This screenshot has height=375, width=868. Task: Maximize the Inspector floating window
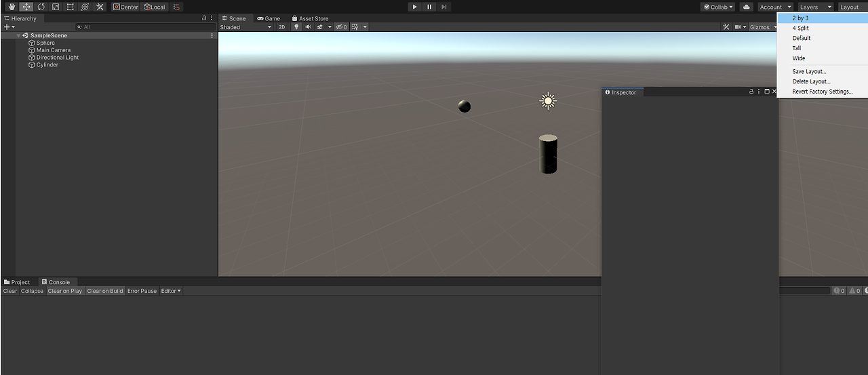pyautogui.click(x=767, y=92)
